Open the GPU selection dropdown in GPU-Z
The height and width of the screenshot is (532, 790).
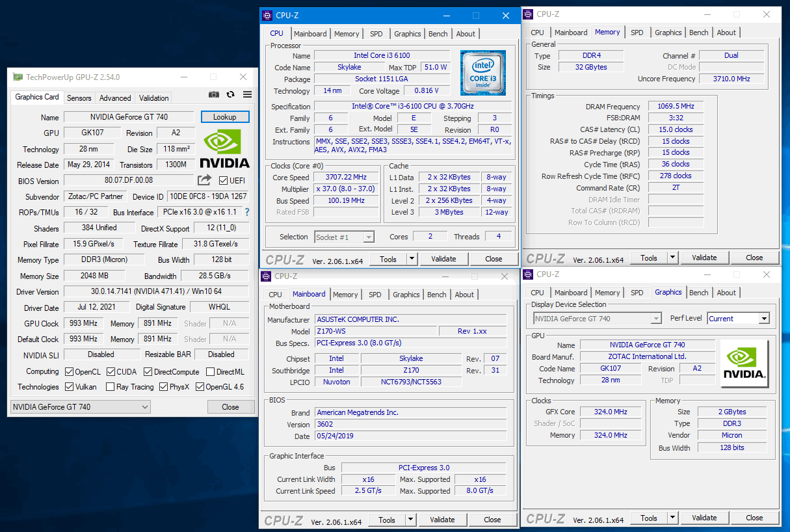[81, 407]
